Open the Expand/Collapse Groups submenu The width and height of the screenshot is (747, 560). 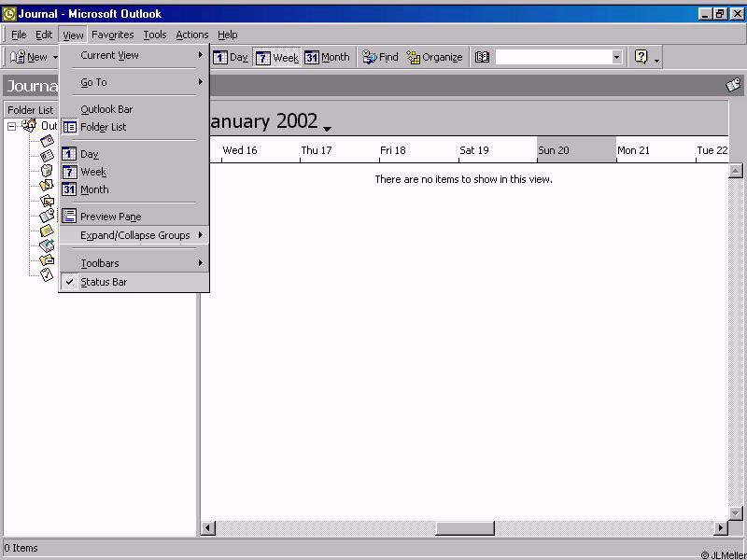coord(134,235)
